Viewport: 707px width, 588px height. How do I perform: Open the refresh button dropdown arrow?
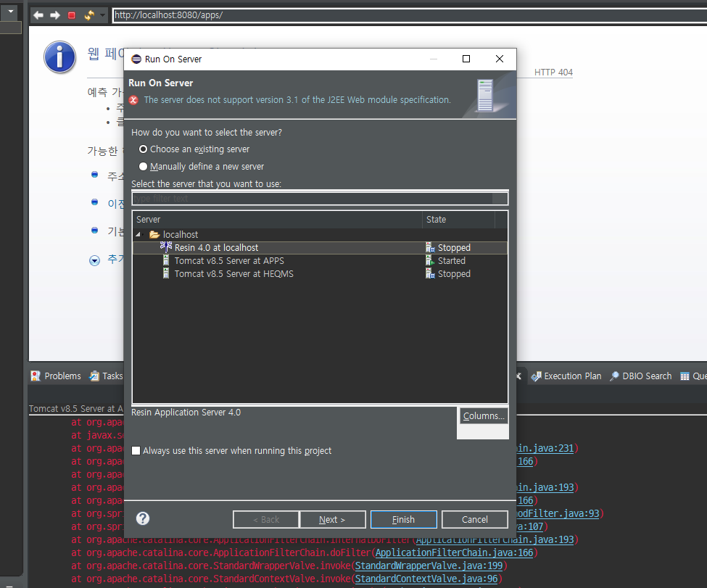coord(103,15)
